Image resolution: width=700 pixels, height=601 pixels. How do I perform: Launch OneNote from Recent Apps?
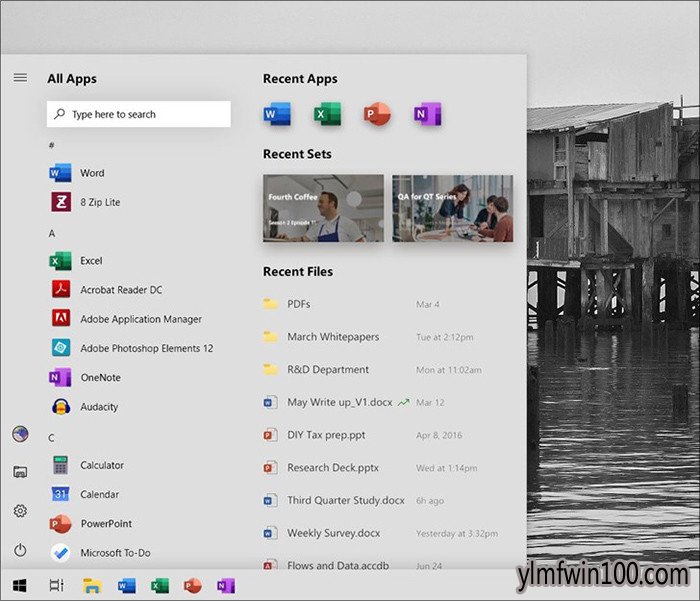coord(428,114)
